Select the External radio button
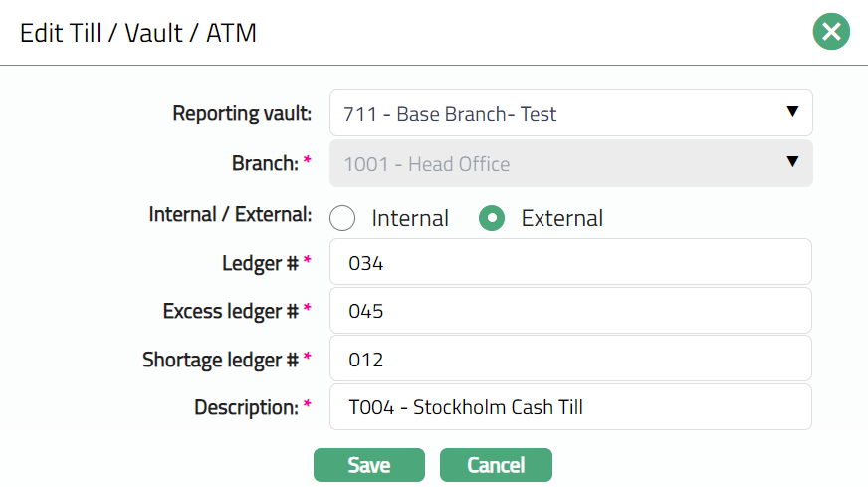Viewport: 868px width, 487px height. [492, 218]
